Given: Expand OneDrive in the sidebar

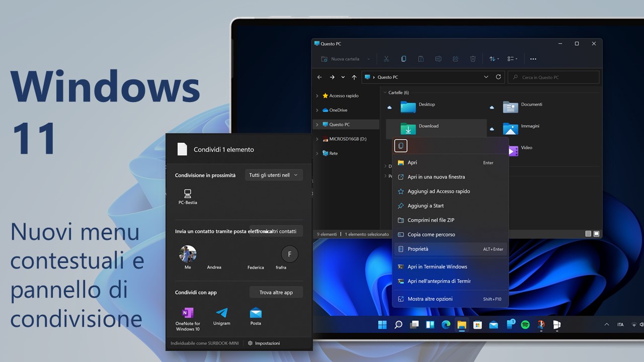Looking at the screenshot, I should click(x=317, y=110).
